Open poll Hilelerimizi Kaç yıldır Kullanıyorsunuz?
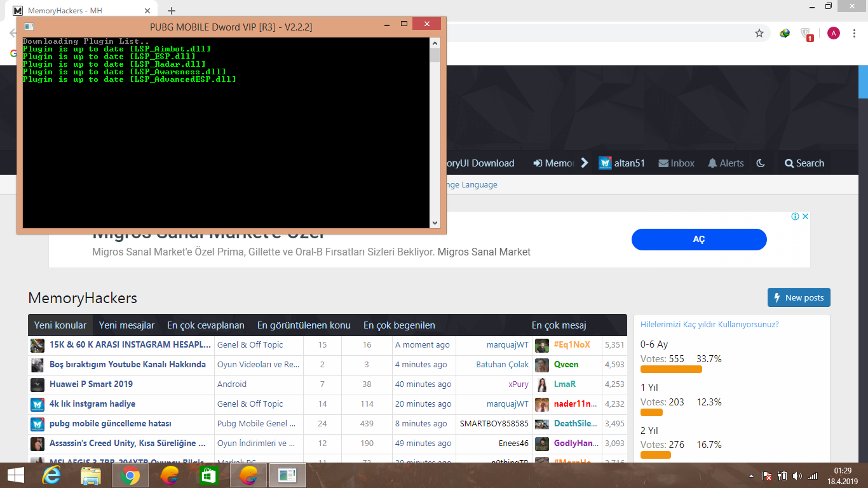The image size is (868, 488). pyautogui.click(x=710, y=325)
